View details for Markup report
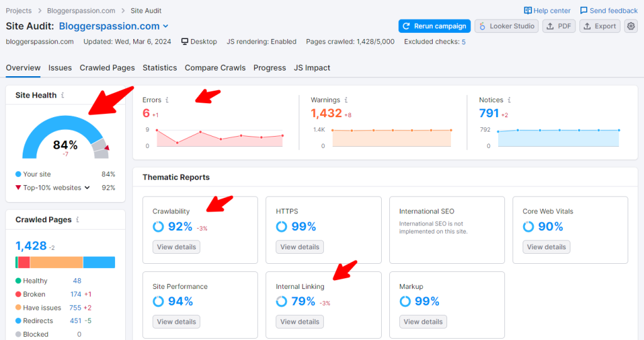Viewport: 644px width, 340px height. (423, 322)
